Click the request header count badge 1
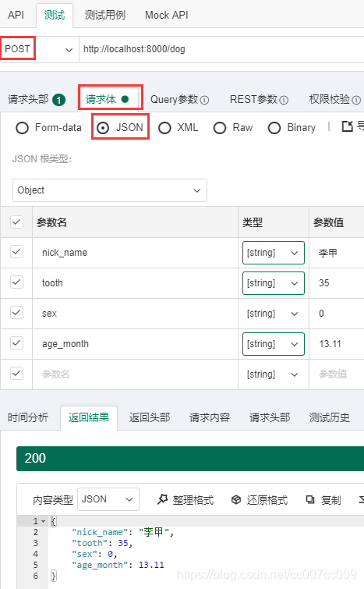The height and width of the screenshot is (589, 364). pyautogui.click(x=59, y=100)
